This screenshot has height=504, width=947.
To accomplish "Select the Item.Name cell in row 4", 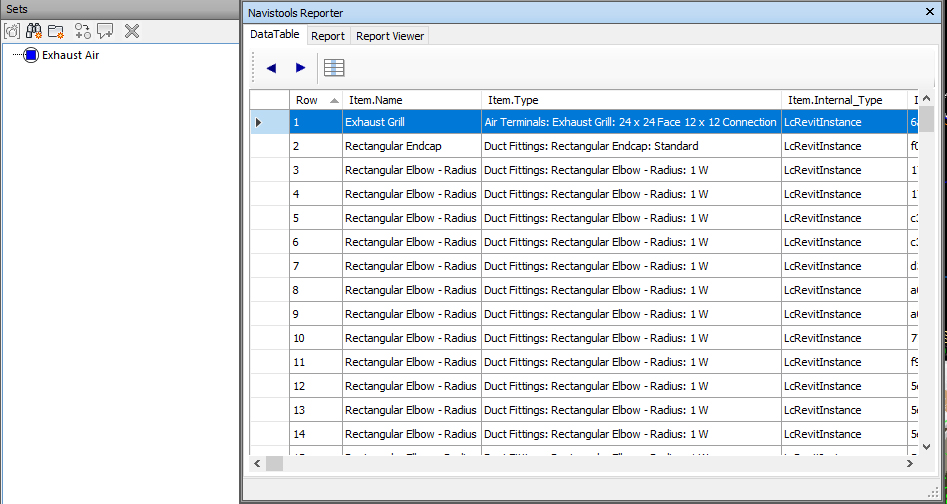I will pyautogui.click(x=412, y=194).
